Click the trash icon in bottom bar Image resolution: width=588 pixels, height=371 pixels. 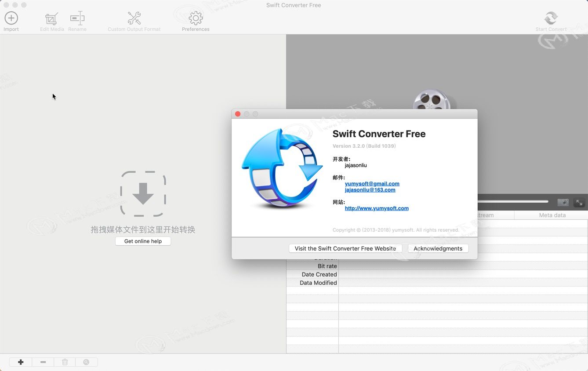65,362
